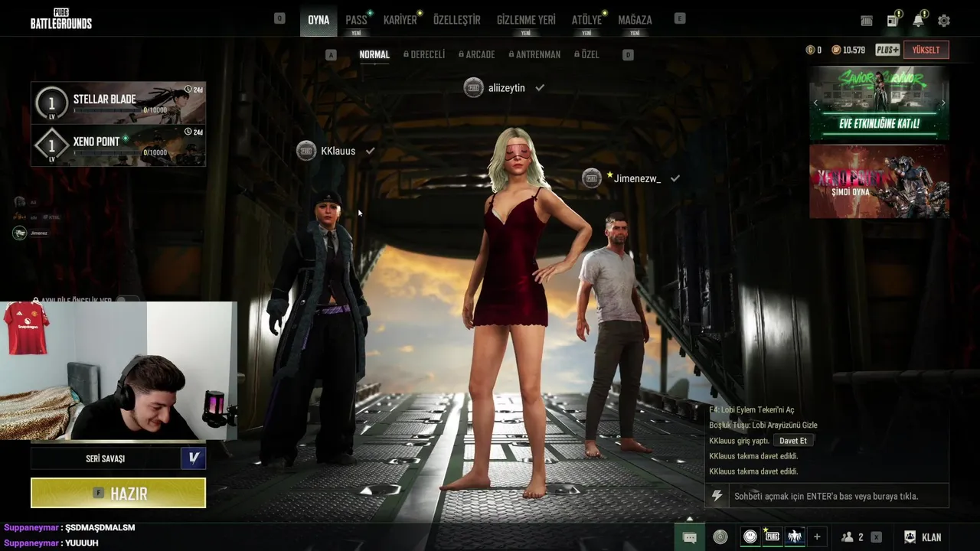Screen dimensions: 980x551
Task: Select the smiley face team slot
Action: [x=750, y=536]
